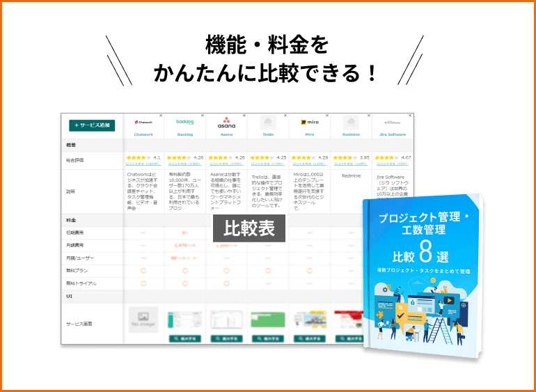This screenshot has height=392, width=536.
Task: Click the Miro logo icon
Action: pyautogui.click(x=309, y=122)
